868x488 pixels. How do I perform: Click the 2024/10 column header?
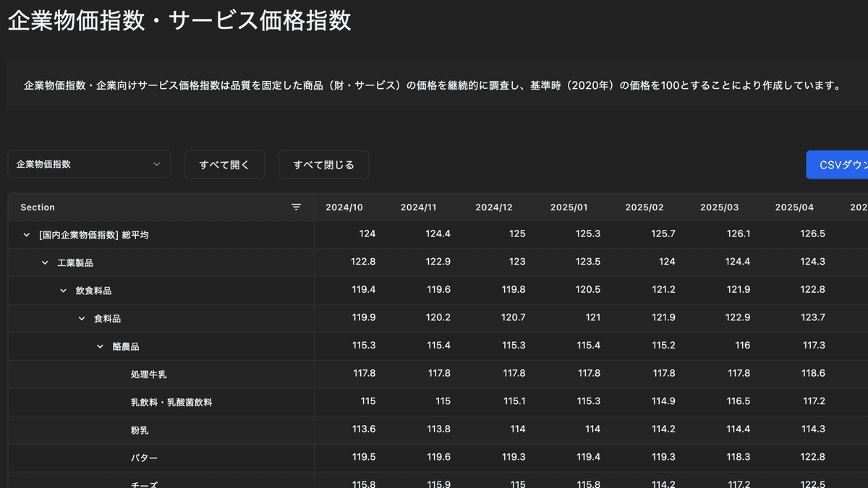tap(344, 207)
